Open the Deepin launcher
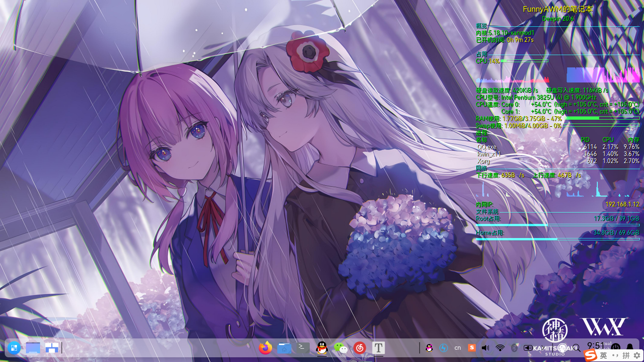 (x=13, y=348)
